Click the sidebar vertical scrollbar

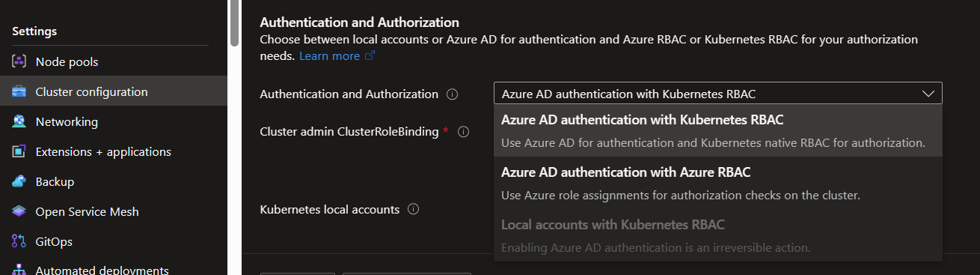coord(234,23)
